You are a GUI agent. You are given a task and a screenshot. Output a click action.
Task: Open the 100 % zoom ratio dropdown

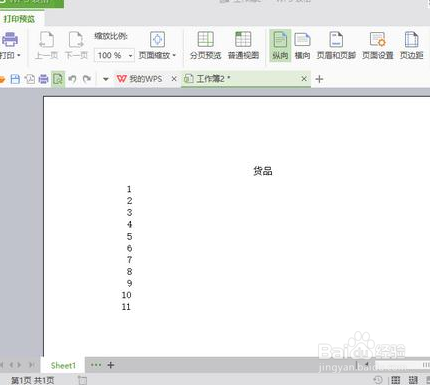coord(130,55)
